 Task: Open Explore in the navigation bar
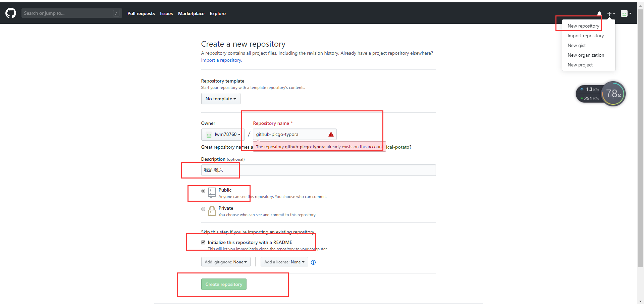[218, 13]
